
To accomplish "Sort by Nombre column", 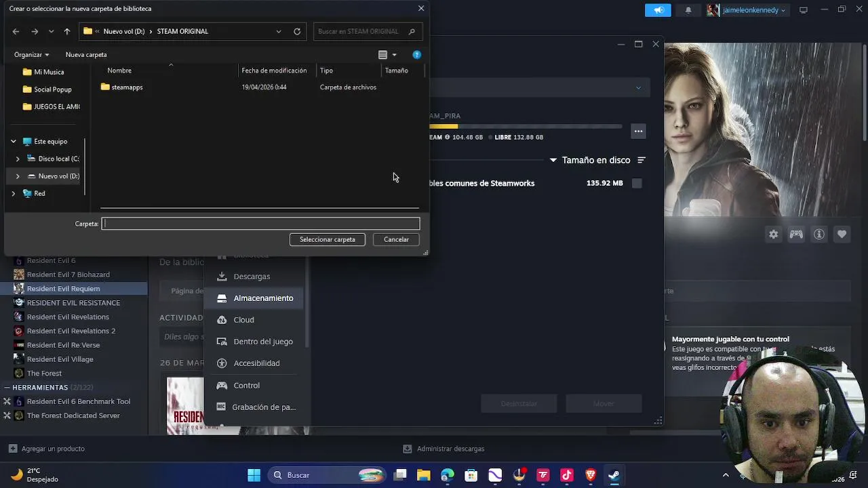I will (119, 70).
